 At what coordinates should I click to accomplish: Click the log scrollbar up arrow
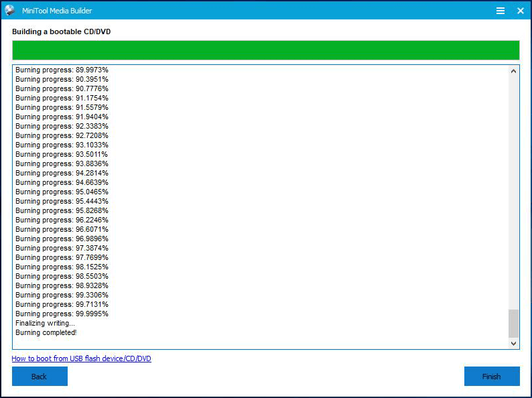[513, 71]
